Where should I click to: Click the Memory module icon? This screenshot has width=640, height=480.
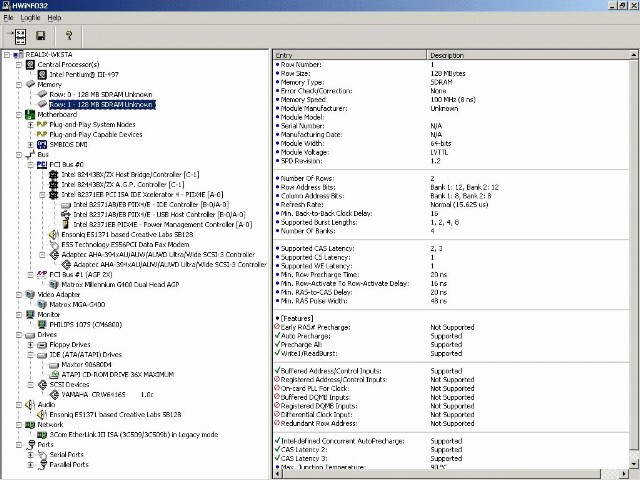[x=30, y=84]
